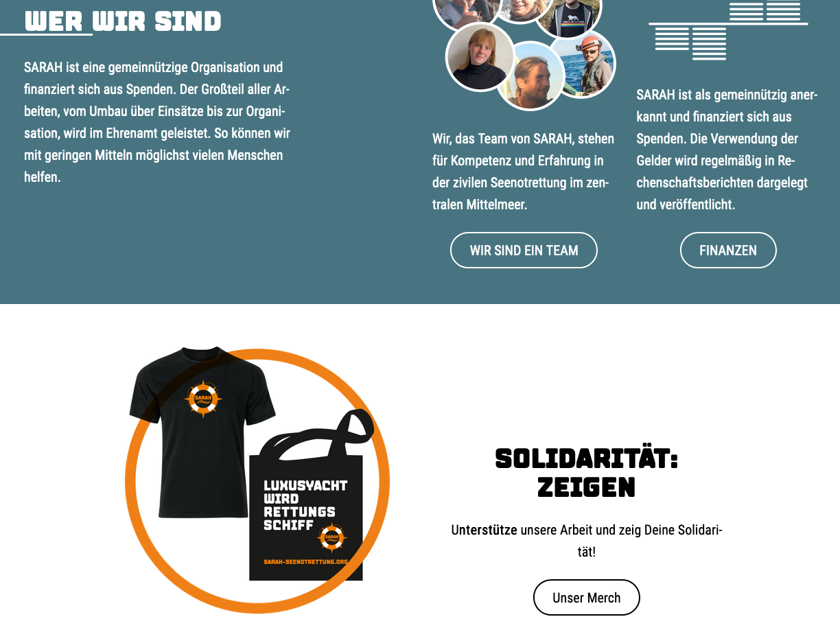Select the smiling bearded man portrait
The width and height of the screenshot is (840, 630).
click(530, 76)
